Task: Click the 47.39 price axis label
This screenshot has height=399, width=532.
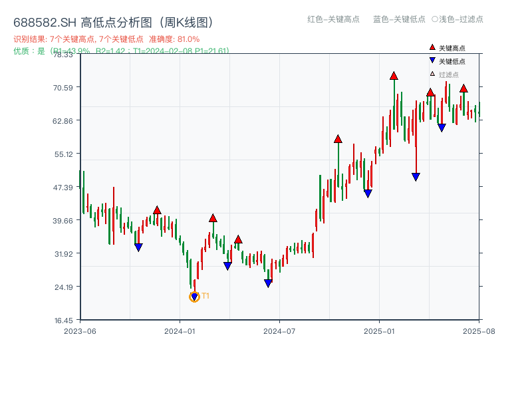Action: (x=63, y=188)
